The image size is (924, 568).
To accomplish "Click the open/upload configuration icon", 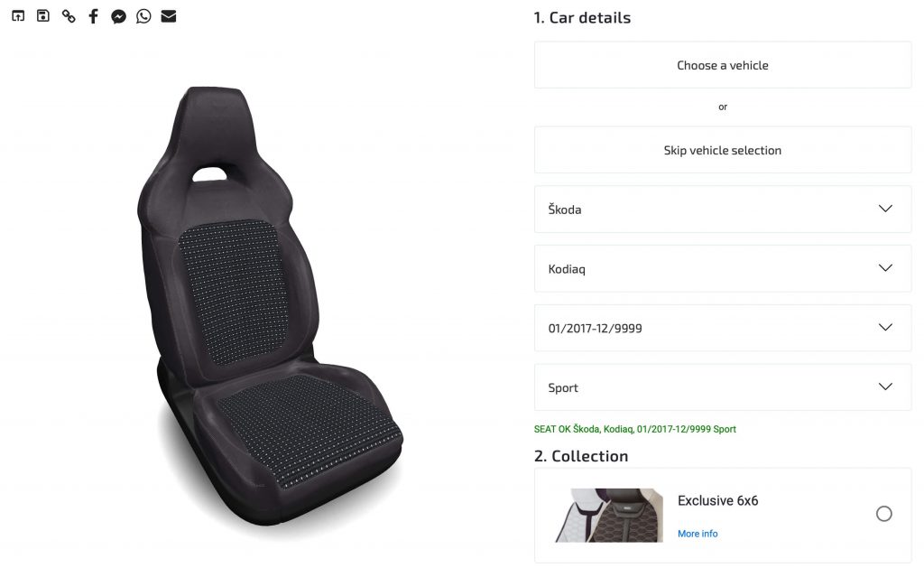I will [18, 16].
